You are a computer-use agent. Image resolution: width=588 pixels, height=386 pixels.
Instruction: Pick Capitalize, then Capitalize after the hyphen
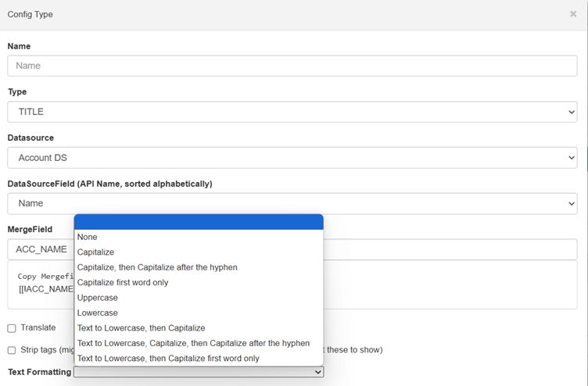tap(157, 267)
